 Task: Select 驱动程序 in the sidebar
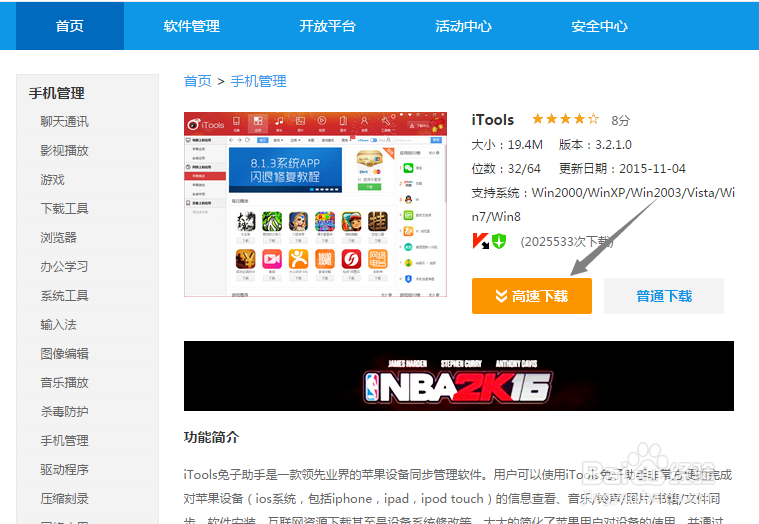tap(64, 470)
